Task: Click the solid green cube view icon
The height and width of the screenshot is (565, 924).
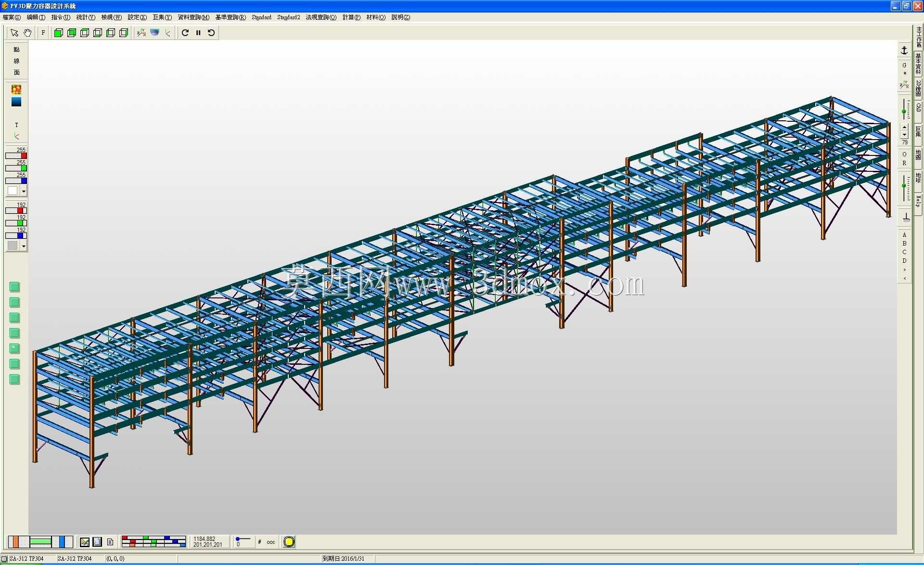Action: coord(58,33)
